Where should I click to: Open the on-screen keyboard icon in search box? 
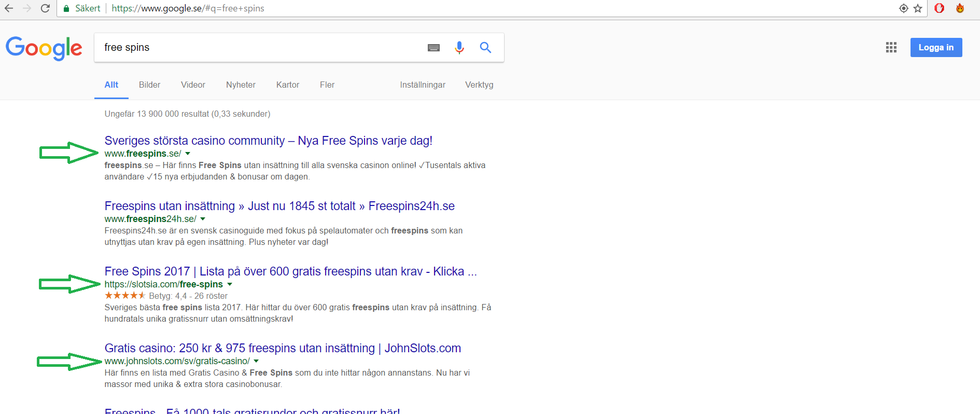tap(433, 48)
